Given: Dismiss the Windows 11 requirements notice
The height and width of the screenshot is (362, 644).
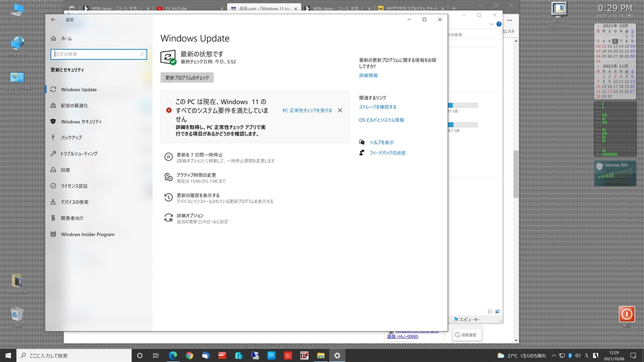Looking at the screenshot, I should click(340, 110).
